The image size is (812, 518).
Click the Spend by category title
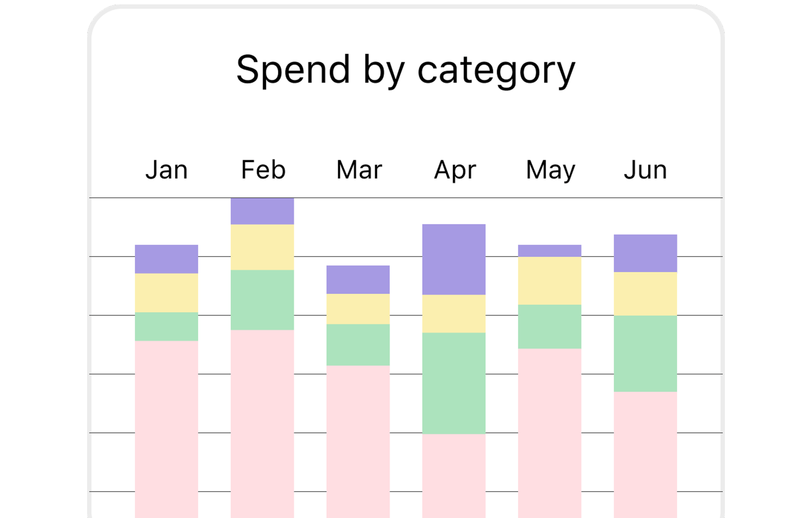(x=405, y=70)
